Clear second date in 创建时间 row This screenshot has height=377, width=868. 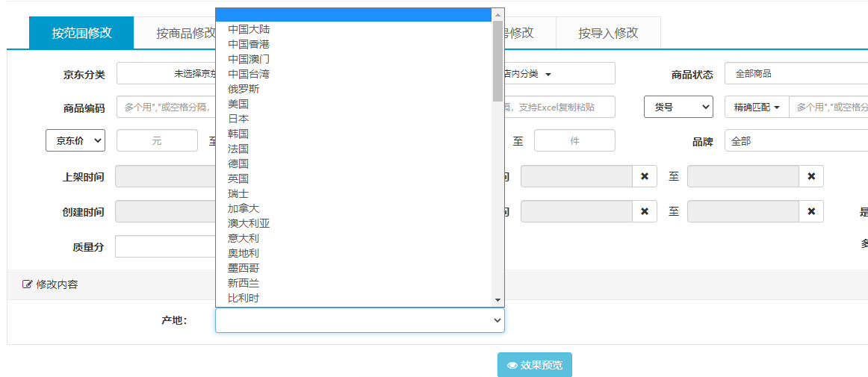811,211
